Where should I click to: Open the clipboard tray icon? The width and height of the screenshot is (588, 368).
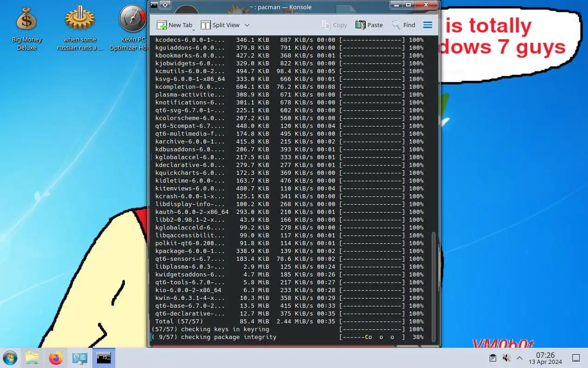[492, 358]
